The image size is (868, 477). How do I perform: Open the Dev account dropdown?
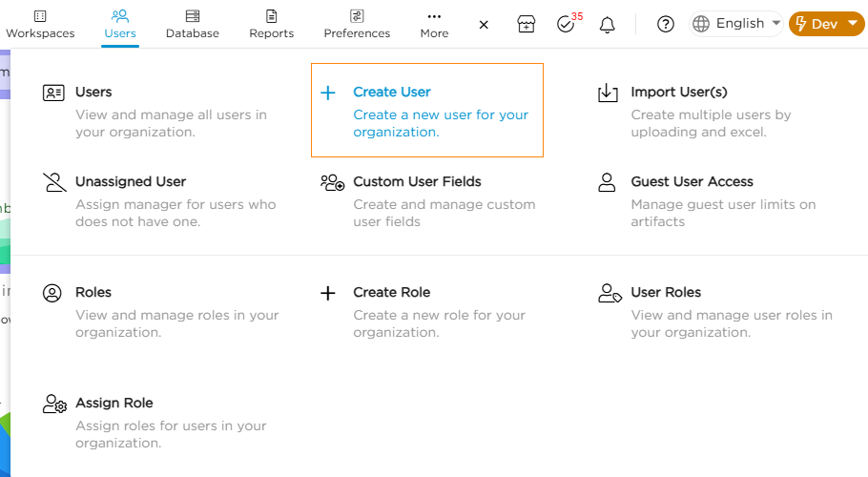pyautogui.click(x=826, y=24)
